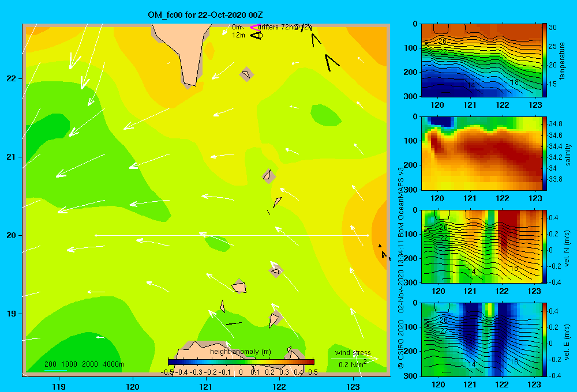Click the '-0.5' tick on height anomaly colorbar

(x=167, y=372)
